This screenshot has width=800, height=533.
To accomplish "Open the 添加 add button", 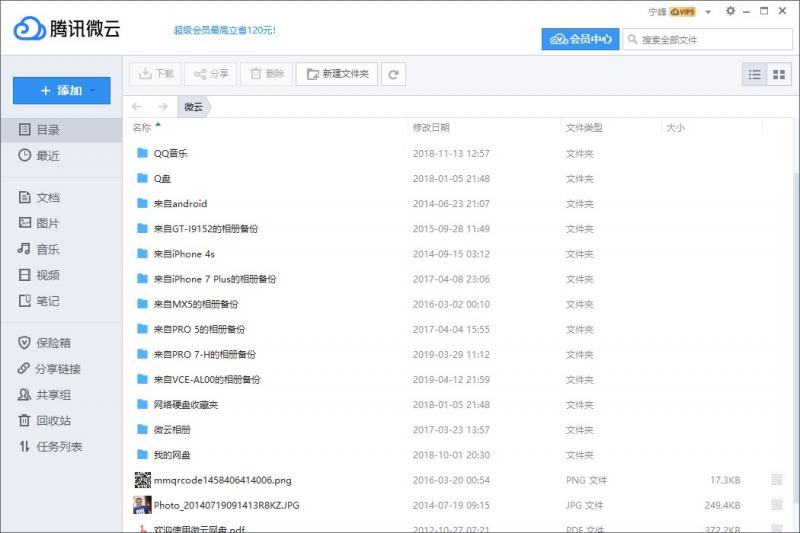I will point(62,90).
